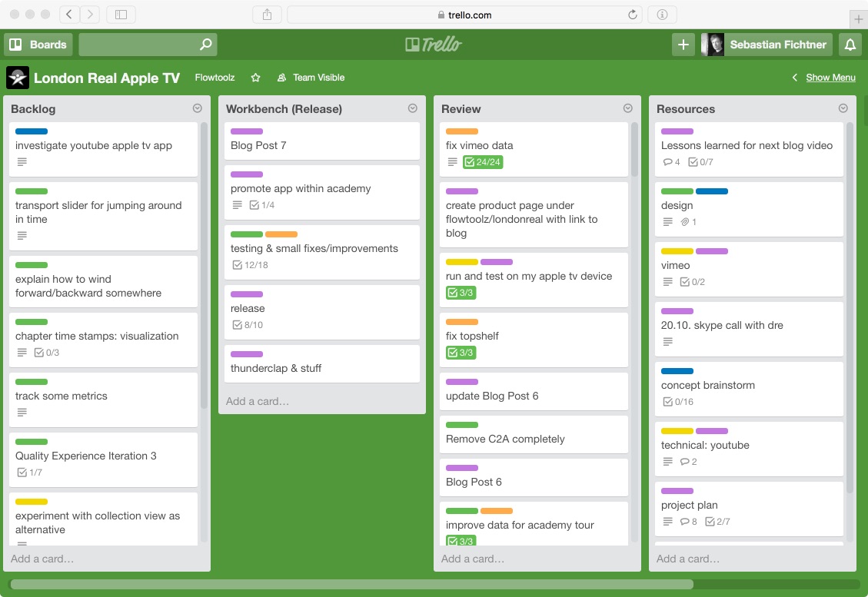Click 3/3 badge on run and test card
Screen dimensions: 868x597
tap(461, 292)
